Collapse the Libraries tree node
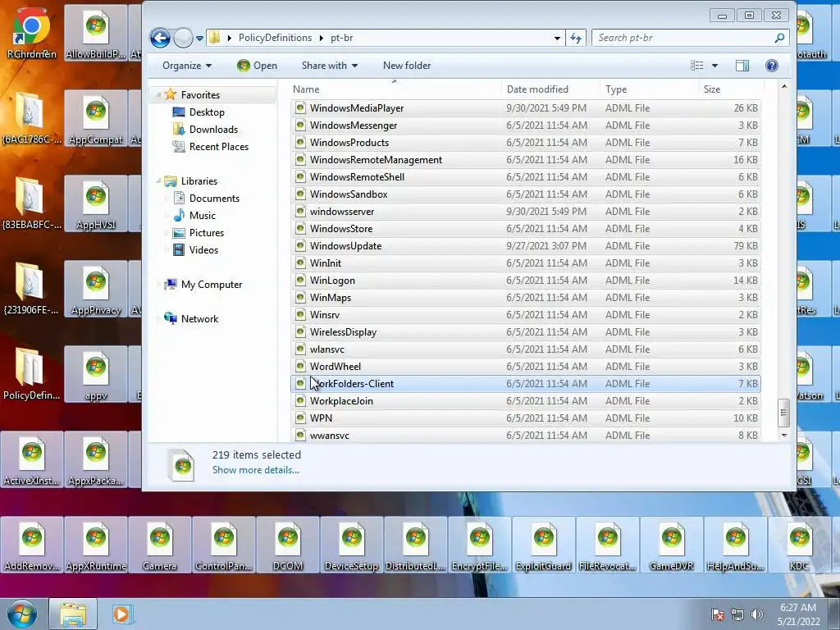The image size is (840, 630). coord(158,181)
